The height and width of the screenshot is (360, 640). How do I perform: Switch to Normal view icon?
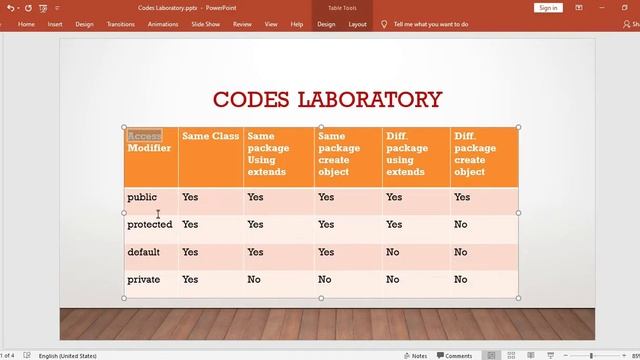[491, 356]
